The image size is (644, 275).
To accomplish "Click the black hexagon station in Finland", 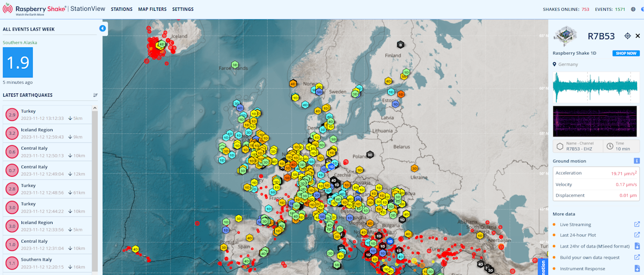I will point(400,44).
